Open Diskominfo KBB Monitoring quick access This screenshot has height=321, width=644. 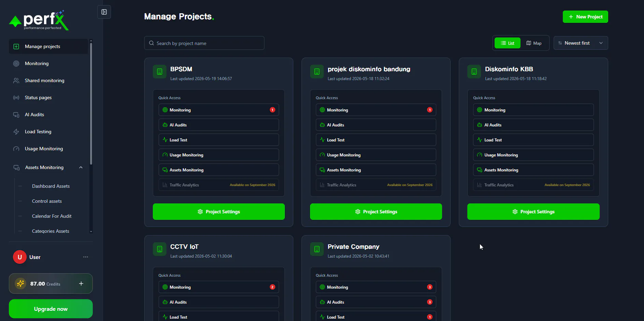click(533, 110)
